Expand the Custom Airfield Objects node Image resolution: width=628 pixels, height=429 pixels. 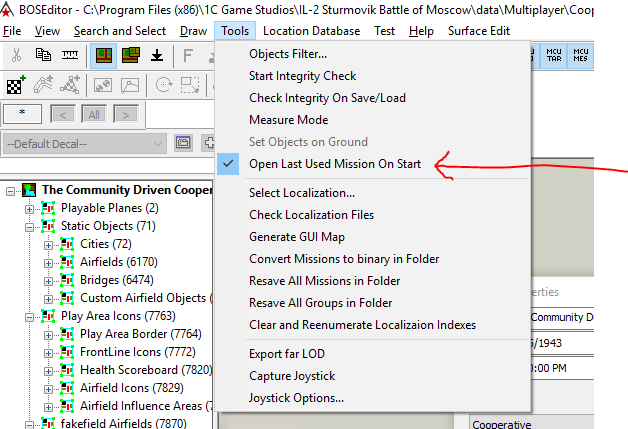pos(48,300)
